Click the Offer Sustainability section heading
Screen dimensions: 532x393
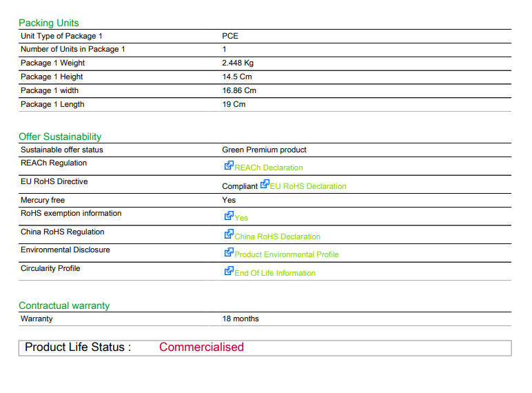pyautogui.click(x=60, y=137)
